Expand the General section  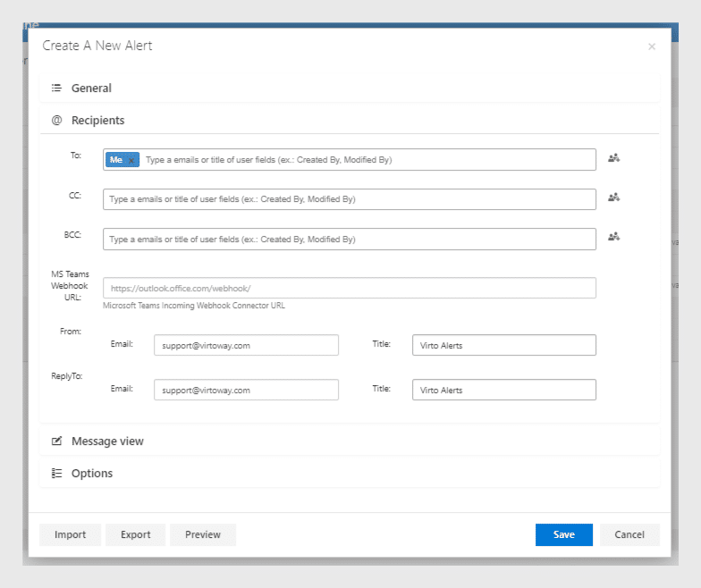coord(350,88)
